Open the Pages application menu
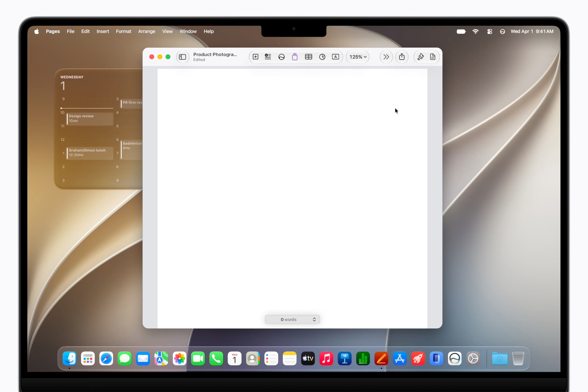 tap(53, 31)
